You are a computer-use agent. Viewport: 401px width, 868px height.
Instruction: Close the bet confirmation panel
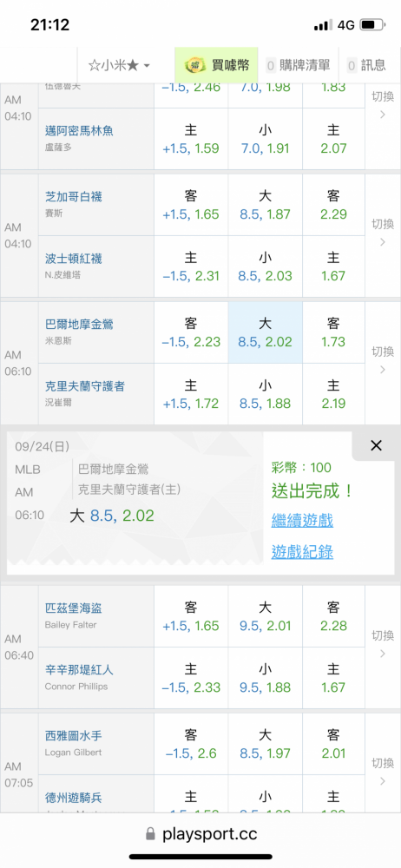click(x=376, y=445)
